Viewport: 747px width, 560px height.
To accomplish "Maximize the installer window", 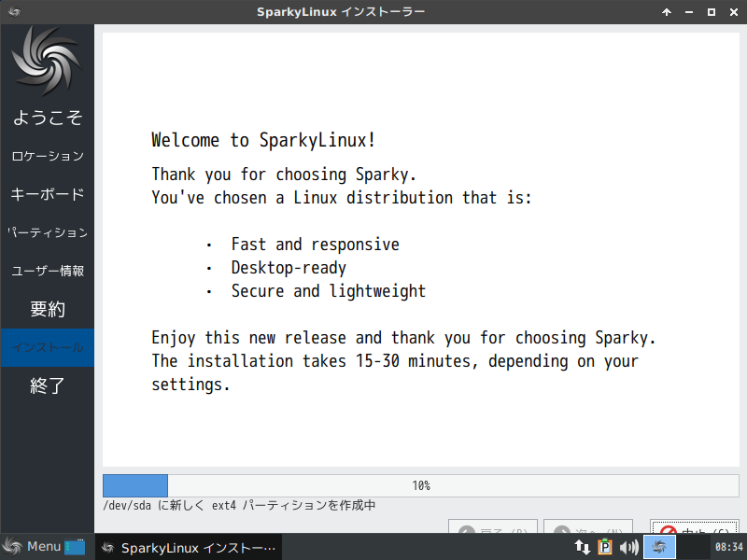I will coord(712,12).
